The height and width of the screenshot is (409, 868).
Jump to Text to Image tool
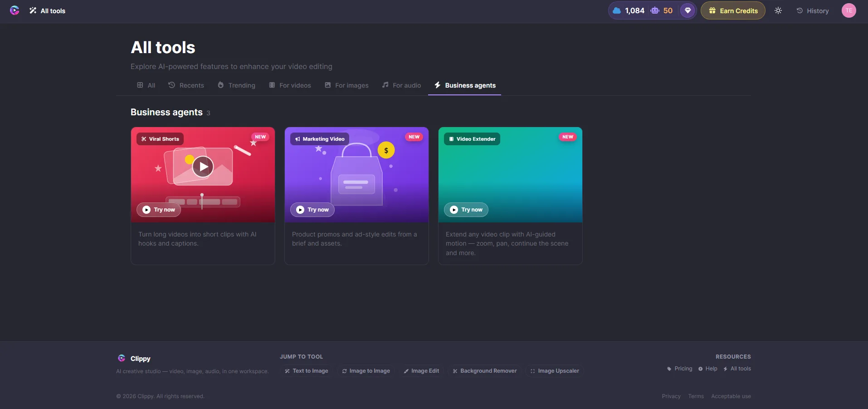(307, 371)
